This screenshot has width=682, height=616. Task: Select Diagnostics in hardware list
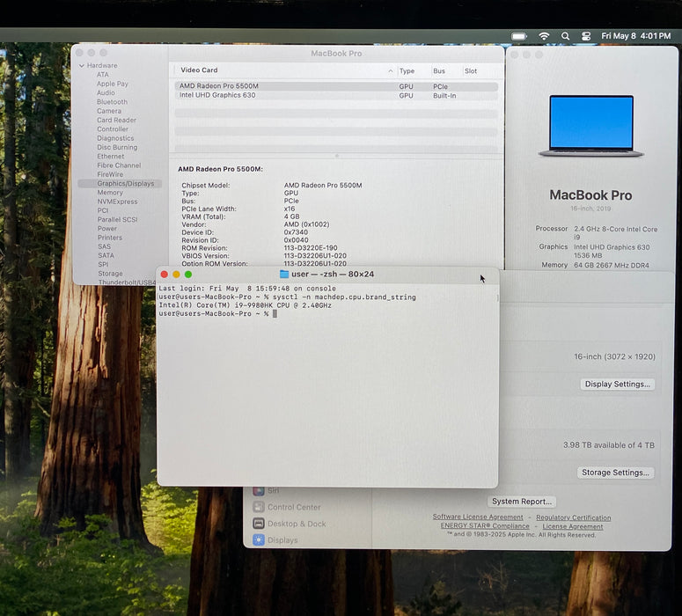[115, 138]
